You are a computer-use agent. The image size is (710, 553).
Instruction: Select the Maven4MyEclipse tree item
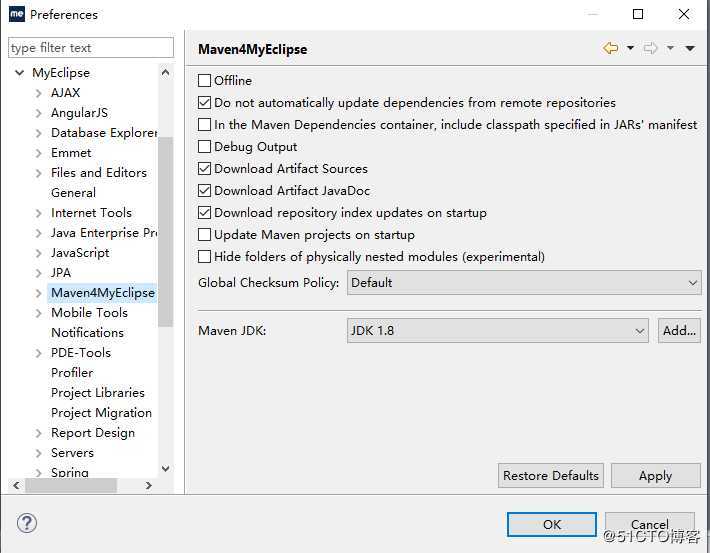coord(103,293)
